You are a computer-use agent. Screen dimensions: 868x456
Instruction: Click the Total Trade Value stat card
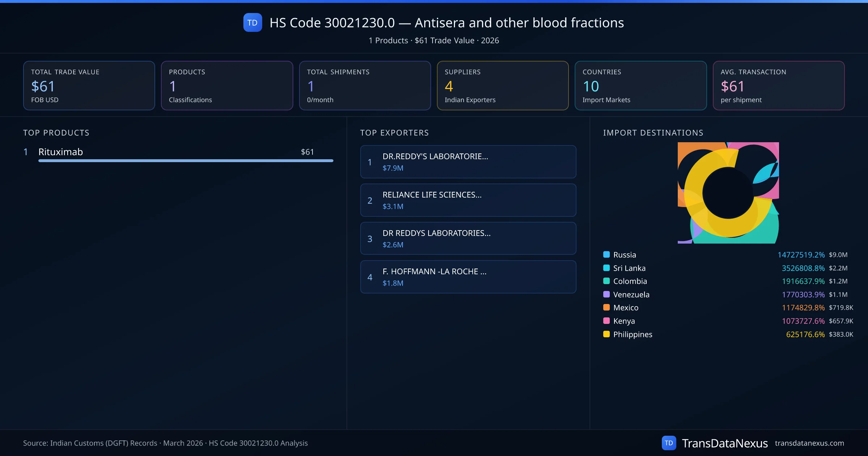pyautogui.click(x=89, y=85)
